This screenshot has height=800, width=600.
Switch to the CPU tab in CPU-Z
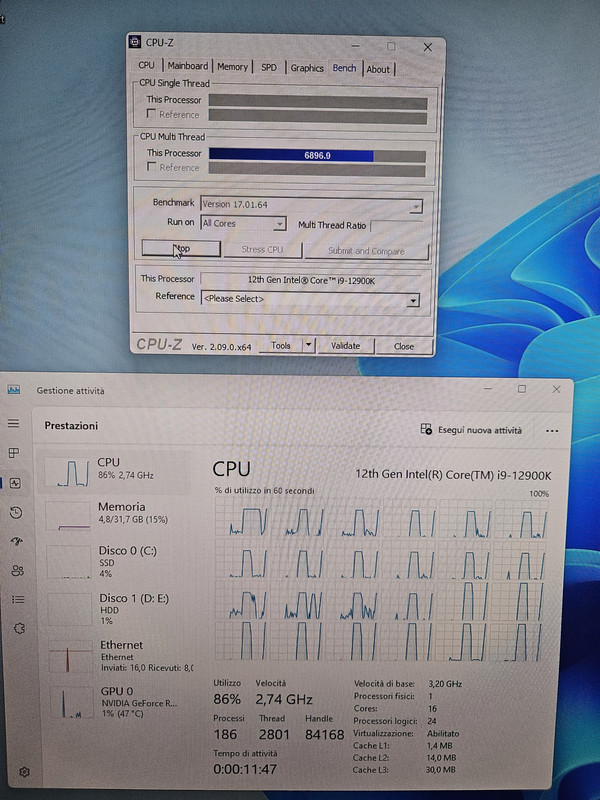click(x=146, y=65)
